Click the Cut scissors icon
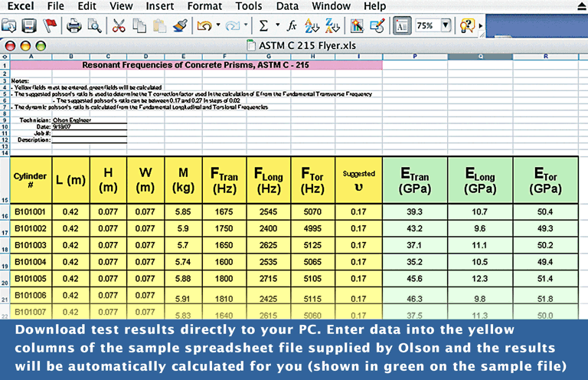 point(119,26)
